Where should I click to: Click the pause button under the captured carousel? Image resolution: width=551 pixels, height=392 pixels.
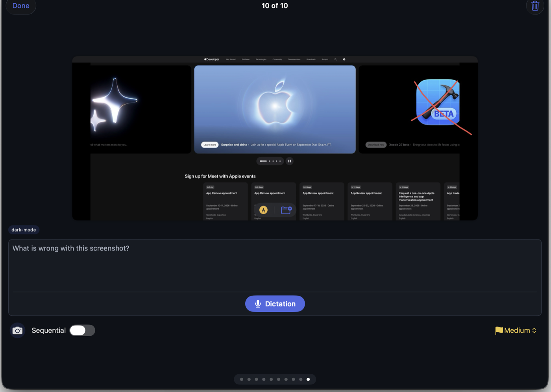click(290, 161)
